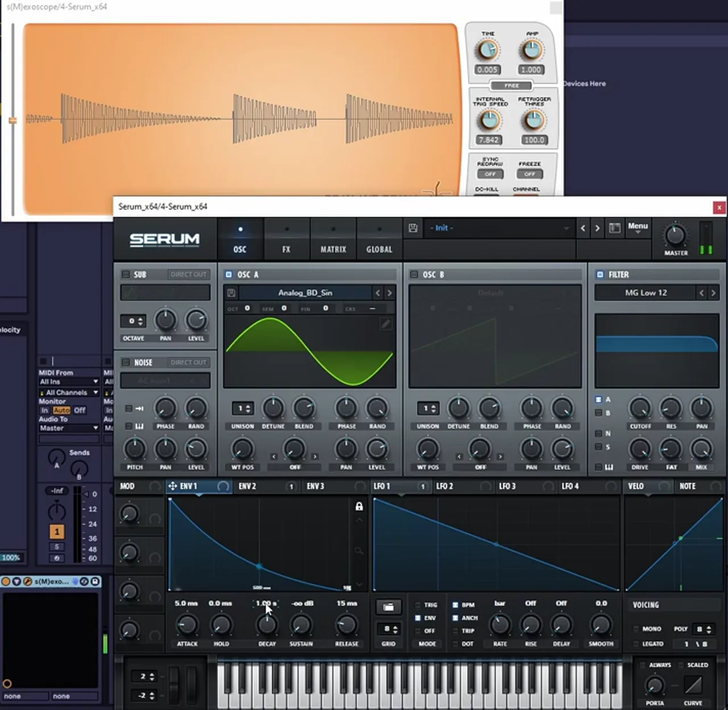The width and height of the screenshot is (728, 710).
Task: Click NOISE DIRECT OUT button
Action: click(188, 362)
